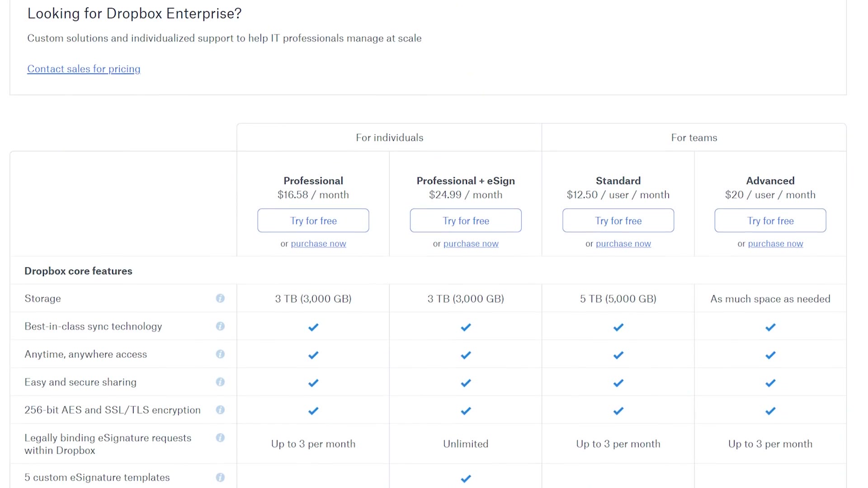Click Dropbox core features heading
This screenshot has width=868, height=488.
click(x=78, y=271)
